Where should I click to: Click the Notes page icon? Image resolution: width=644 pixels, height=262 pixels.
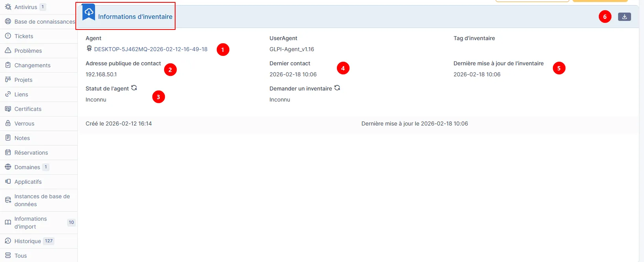coord(8,138)
